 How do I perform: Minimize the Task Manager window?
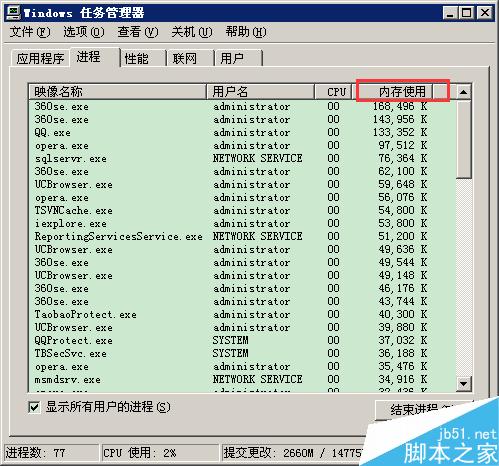[450, 13]
